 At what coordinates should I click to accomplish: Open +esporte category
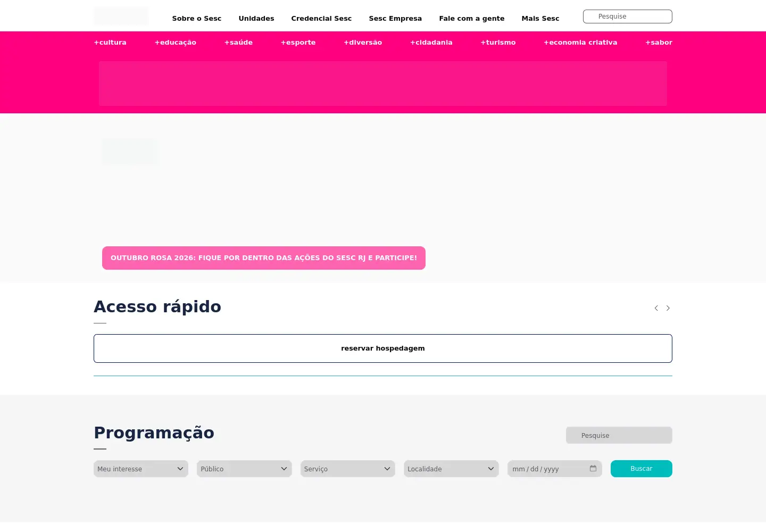coord(298,43)
